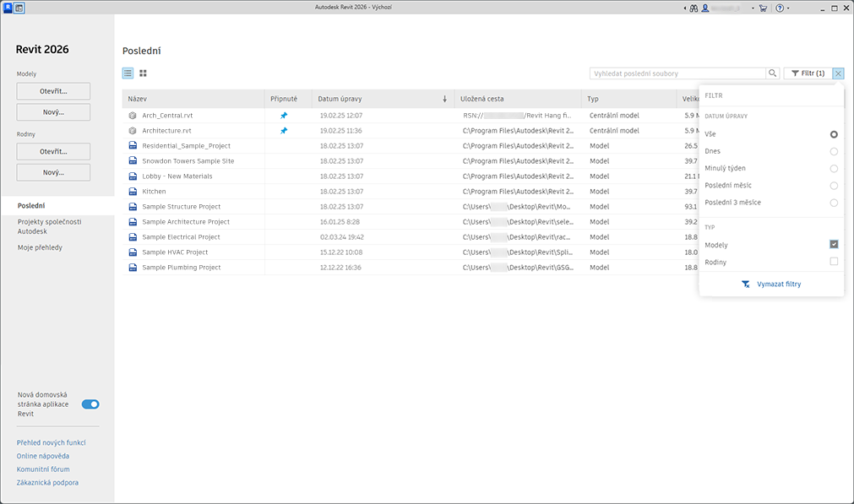Switch to list view icon
This screenshot has width=854, height=504.
pyautogui.click(x=128, y=73)
